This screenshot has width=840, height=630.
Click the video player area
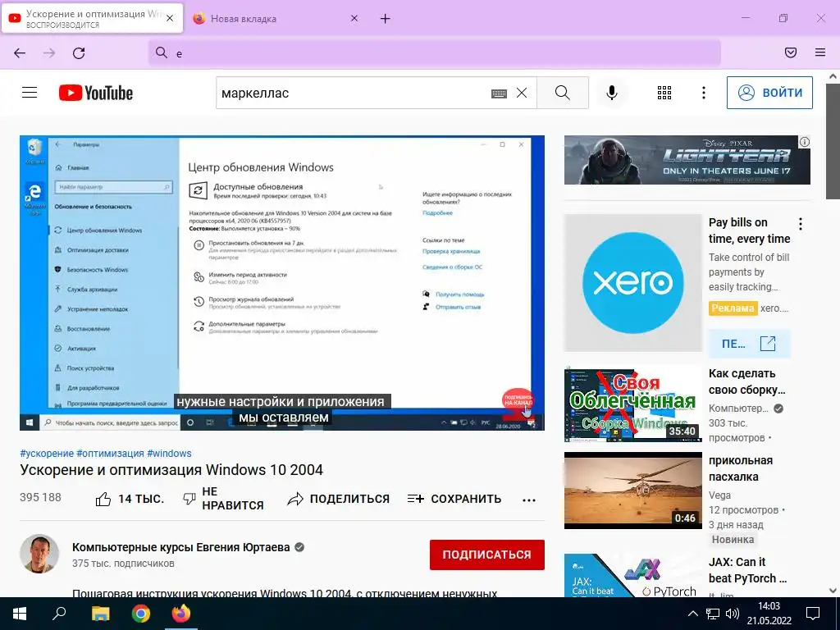[x=282, y=283]
